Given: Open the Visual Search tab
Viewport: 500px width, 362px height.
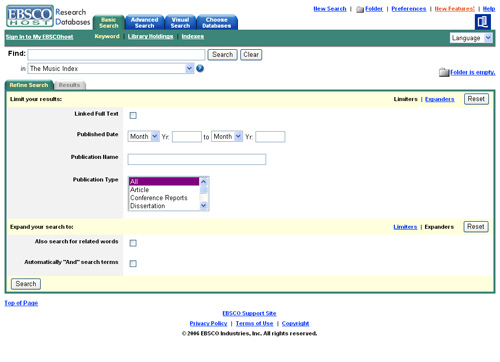Looking at the screenshot, I should (180, 23).
